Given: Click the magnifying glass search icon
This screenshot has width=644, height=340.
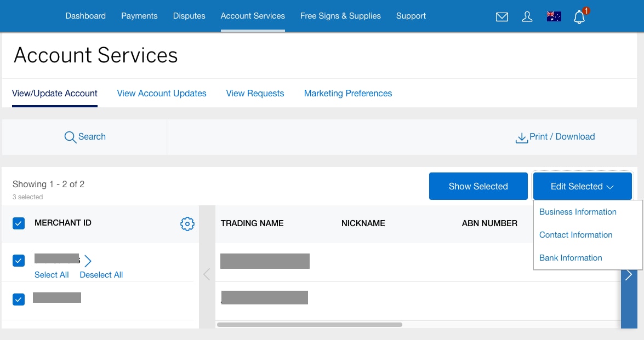Looking at the screenshot, I should point(70,137).
